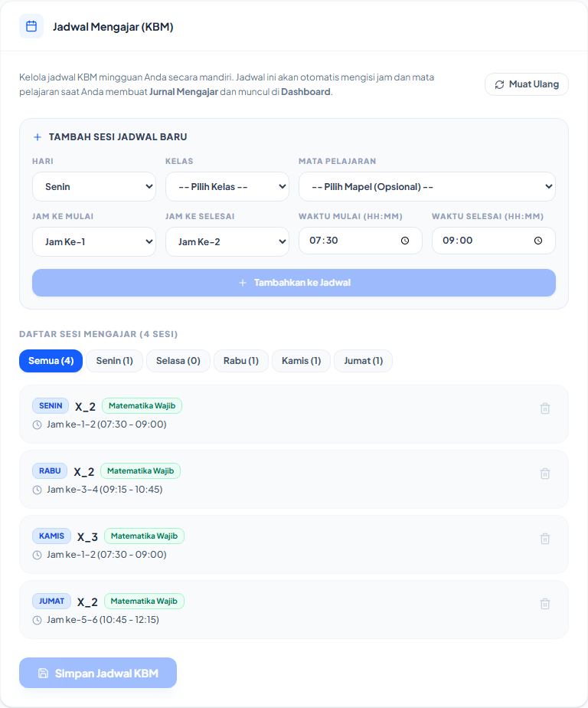Open time picker clock in Waktu Selesai
588x708 pixels.
click(538, 241)
